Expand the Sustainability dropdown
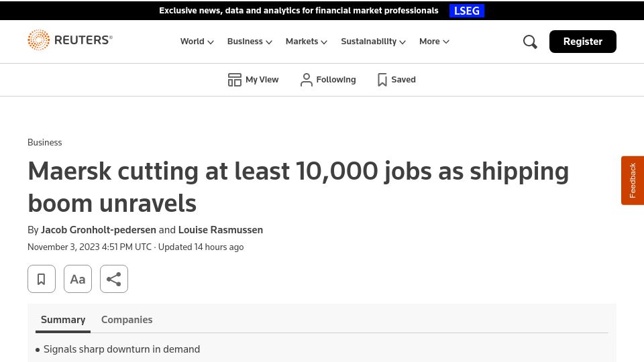This screenshot has width=644, height=362. [374, 42]
